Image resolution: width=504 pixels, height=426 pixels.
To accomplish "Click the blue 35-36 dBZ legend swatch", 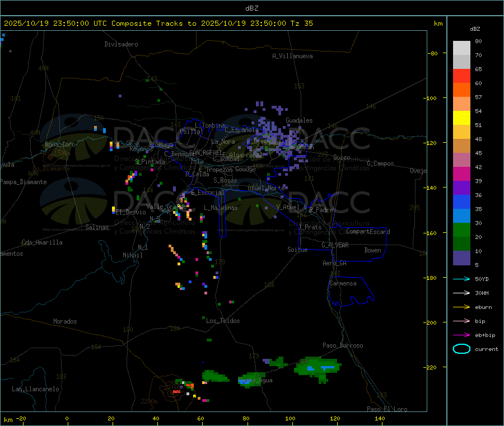I will click(461, 202).
